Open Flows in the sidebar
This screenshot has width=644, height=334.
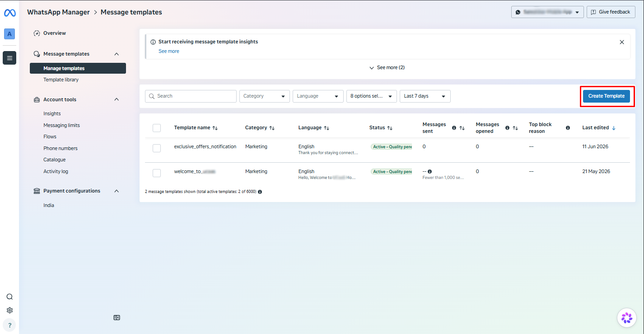tap(50, 136)
